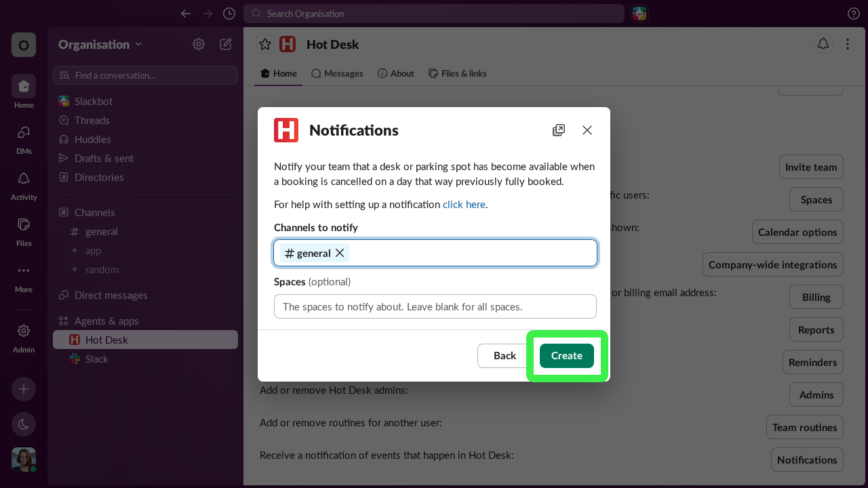Open the click here help link
This screenshot has height=488, width=868.
(x=464, y=204)
